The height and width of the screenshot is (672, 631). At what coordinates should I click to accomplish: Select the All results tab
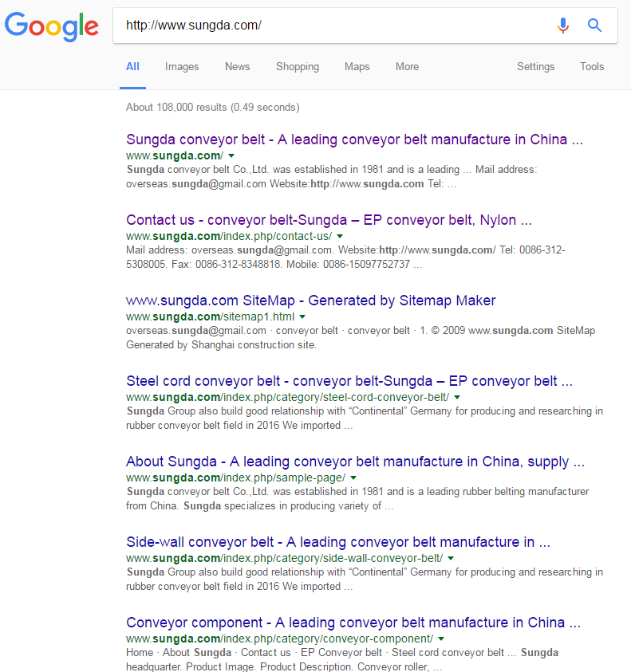pyautogui.click(x=132, y=67)
